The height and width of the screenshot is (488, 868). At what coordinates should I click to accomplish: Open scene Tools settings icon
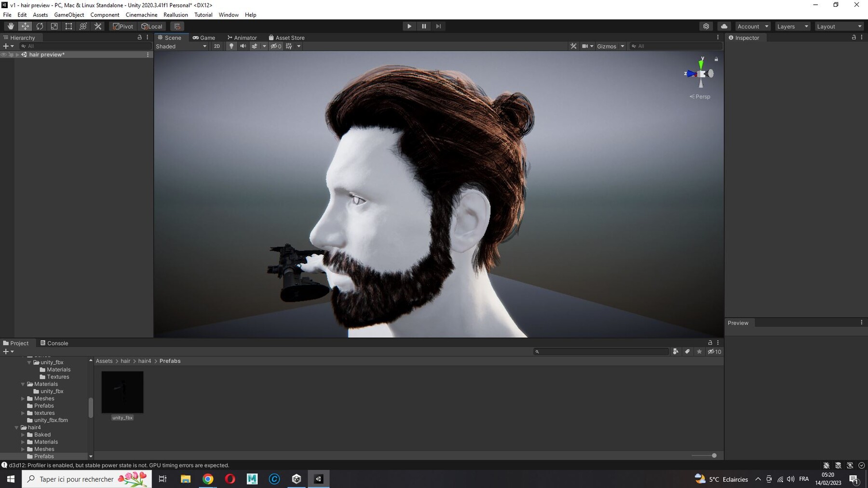[573, 46]
